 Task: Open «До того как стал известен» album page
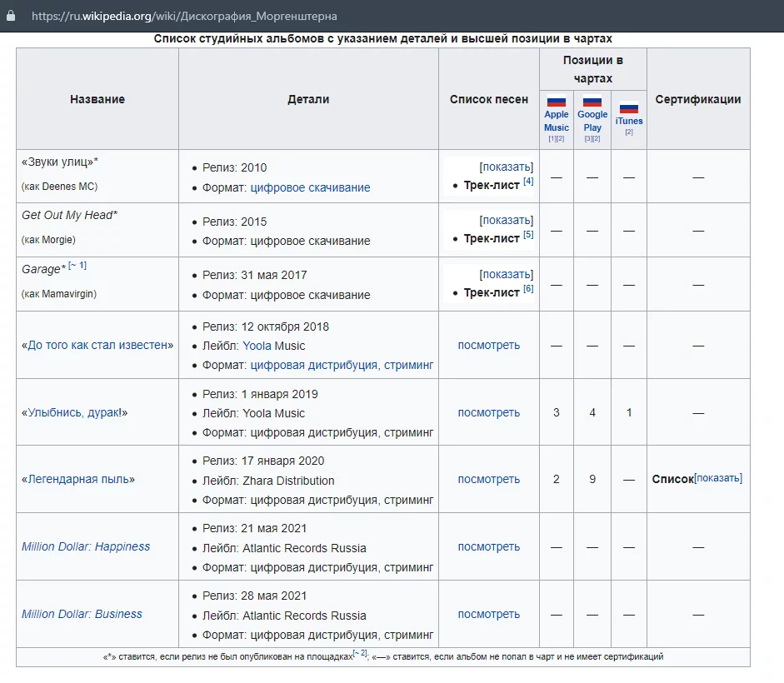pyautogui.click(x=97, y=345)
